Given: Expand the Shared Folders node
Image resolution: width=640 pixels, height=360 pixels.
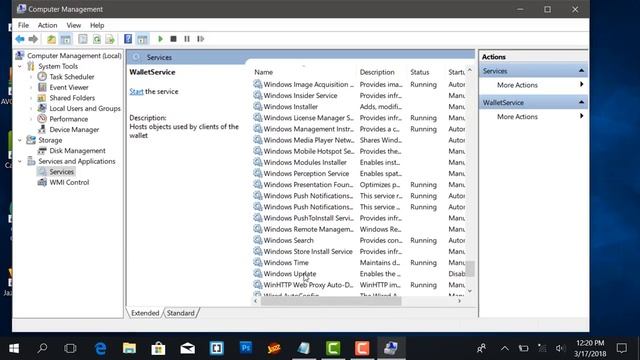Looking at the screenshot, I should pos(31,98).
